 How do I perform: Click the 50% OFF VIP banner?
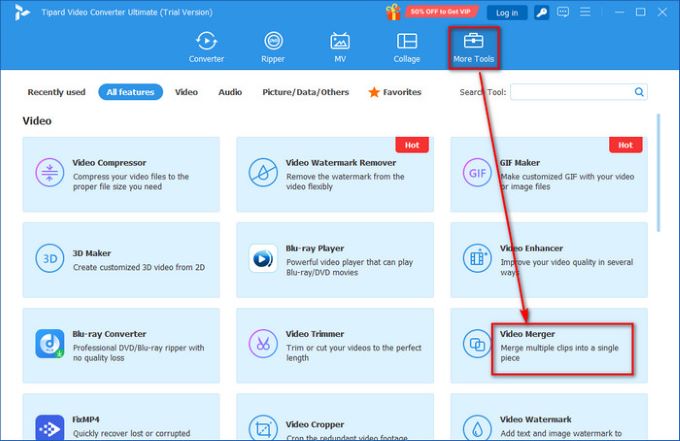click(441, 12)
